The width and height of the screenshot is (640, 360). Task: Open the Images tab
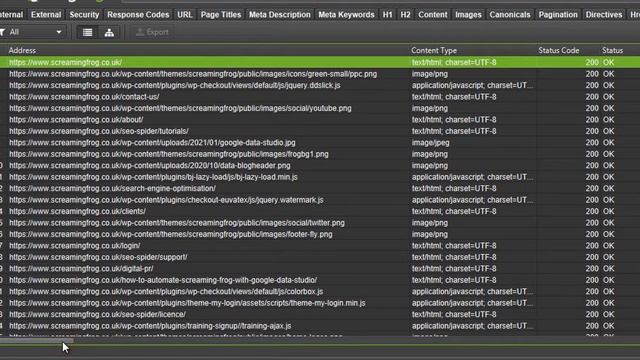(468, 15)
